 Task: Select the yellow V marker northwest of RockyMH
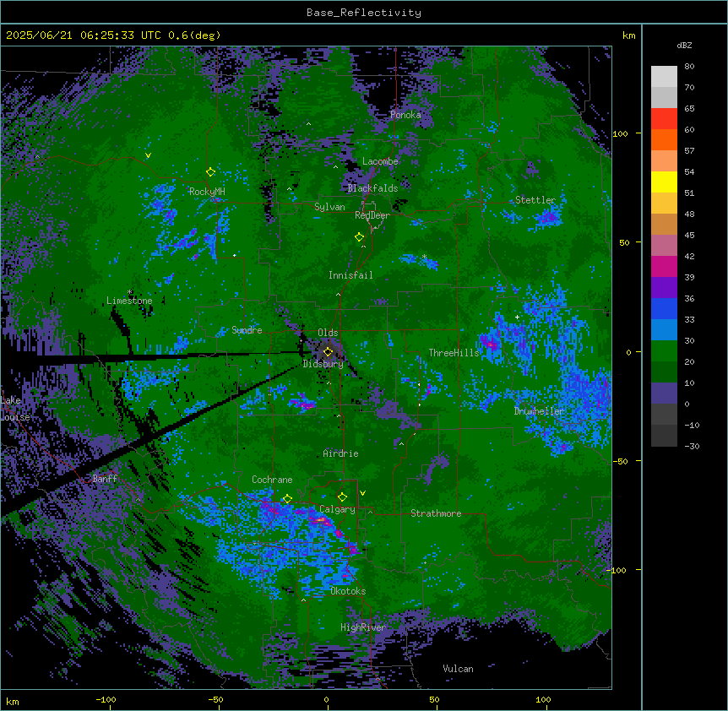coord(148,155)
